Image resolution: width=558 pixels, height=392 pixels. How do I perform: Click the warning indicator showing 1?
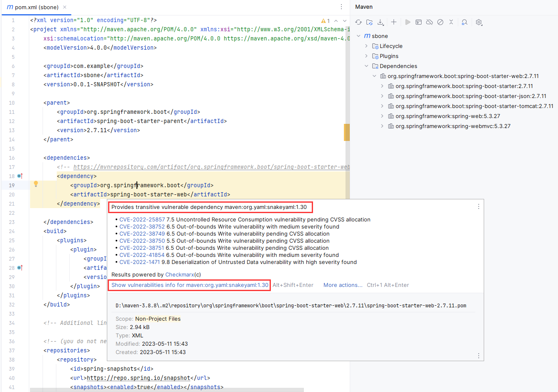[x=326, y=21]
